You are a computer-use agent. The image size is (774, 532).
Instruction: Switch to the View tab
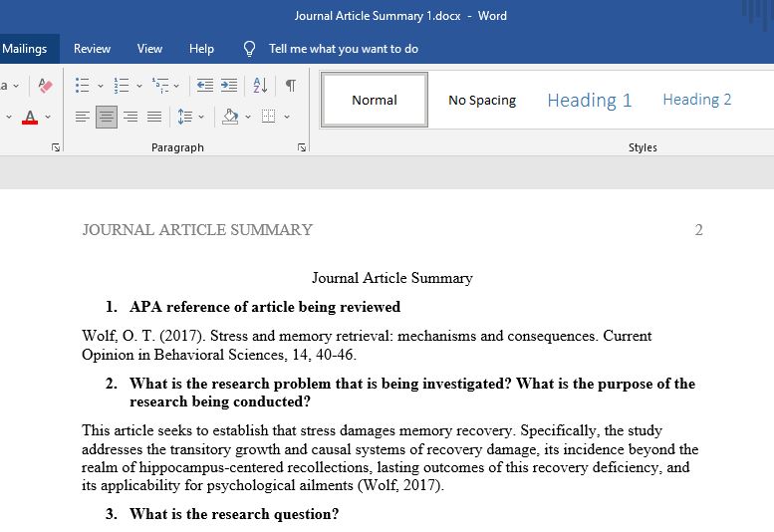(x=149, y=49)
